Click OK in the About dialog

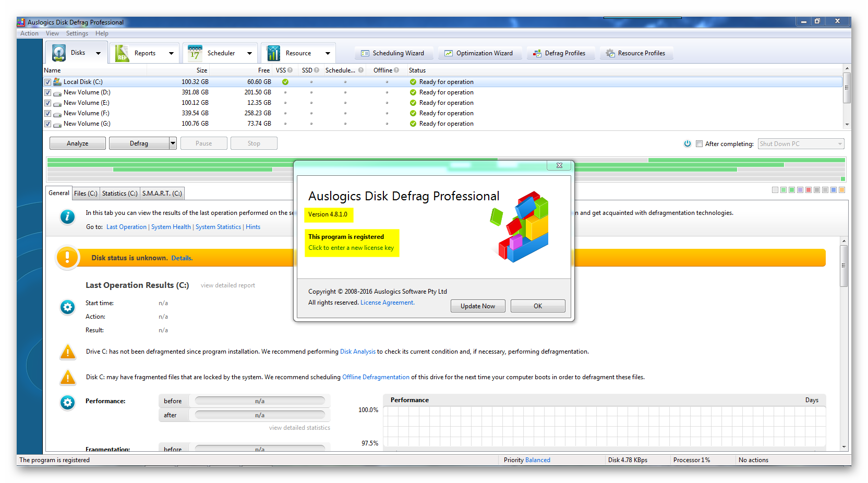538,306
